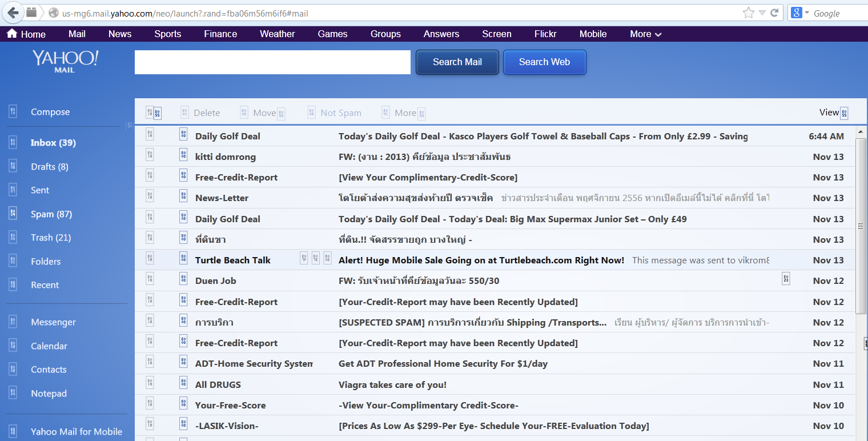
Task: Click browser back arrow button
Action: [x=13, y=13]
